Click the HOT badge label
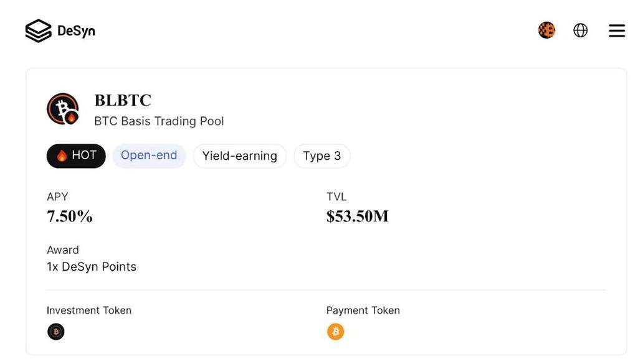The width and height of the screenshot is (643, 364). pyautogui.click(x=84, y=155)
